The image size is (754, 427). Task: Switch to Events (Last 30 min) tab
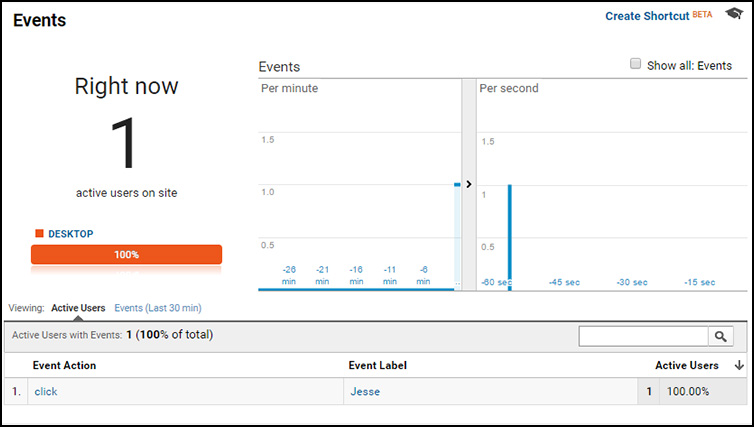(x=158, y=308)
